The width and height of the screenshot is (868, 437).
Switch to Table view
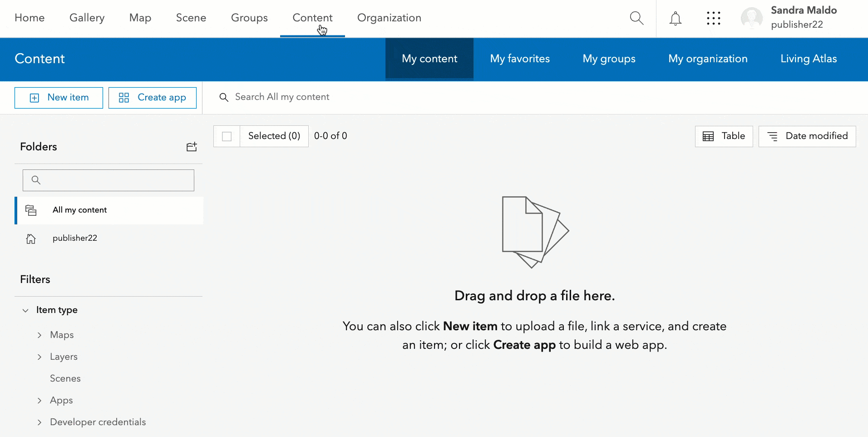tap(724, 136)
